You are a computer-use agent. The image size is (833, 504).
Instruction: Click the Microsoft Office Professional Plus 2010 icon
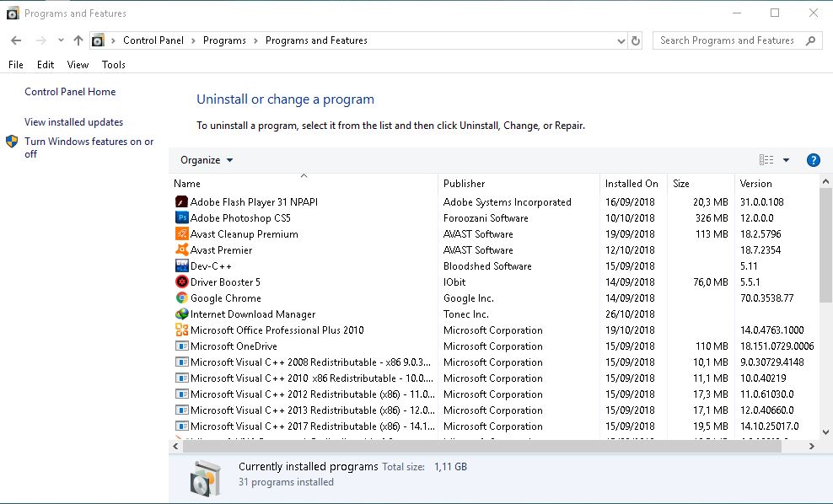(181, 330)
